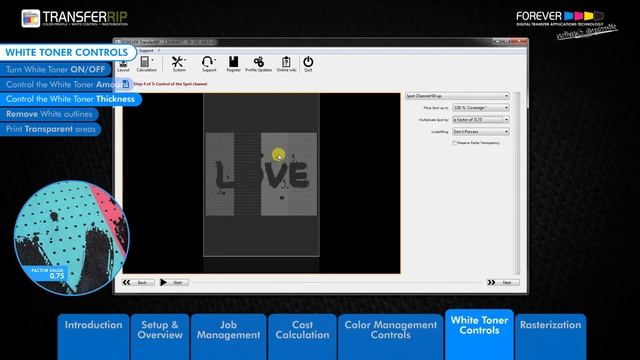Screen dimensions: 640x360
Task: Click 'Step 4 of 5: Control of the Spot channel' text
Action: 170,84
